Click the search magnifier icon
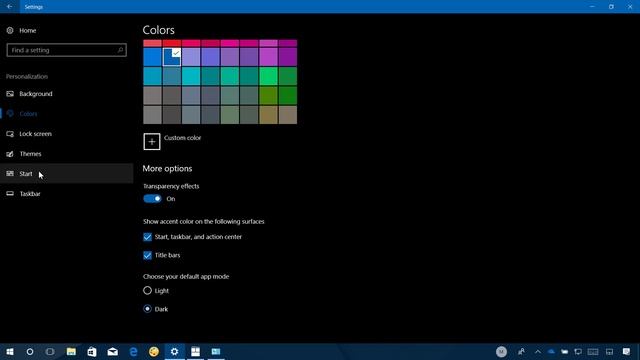This screenshot has height=360, width=640. 120,50
